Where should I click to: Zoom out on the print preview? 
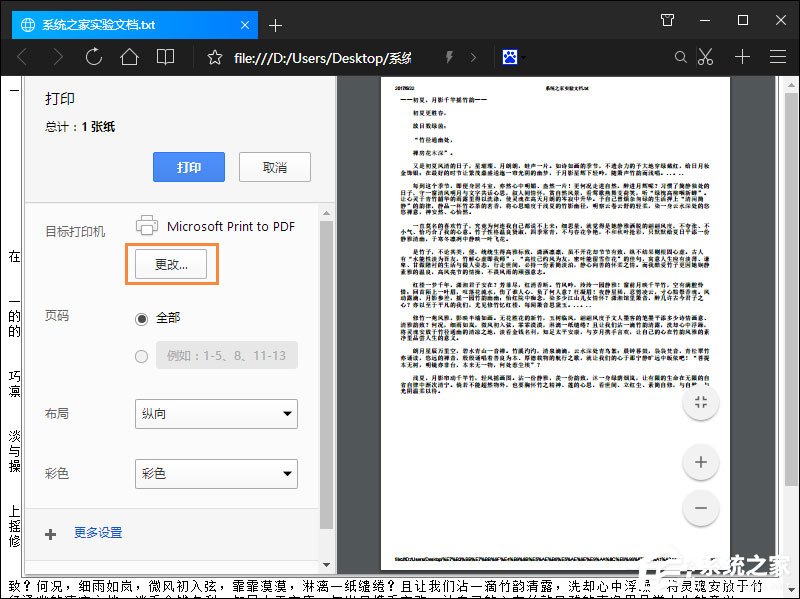click(x=700, y=508)
